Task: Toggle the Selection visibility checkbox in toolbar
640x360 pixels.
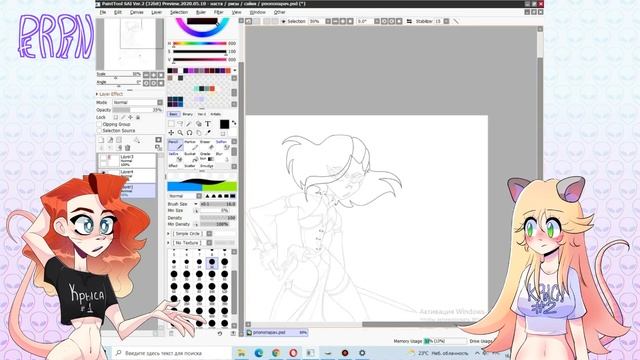Action: (283, 21)
